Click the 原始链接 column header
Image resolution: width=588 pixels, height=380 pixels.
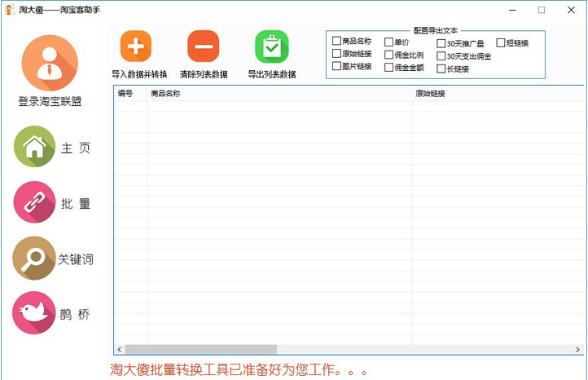[498, 94]
